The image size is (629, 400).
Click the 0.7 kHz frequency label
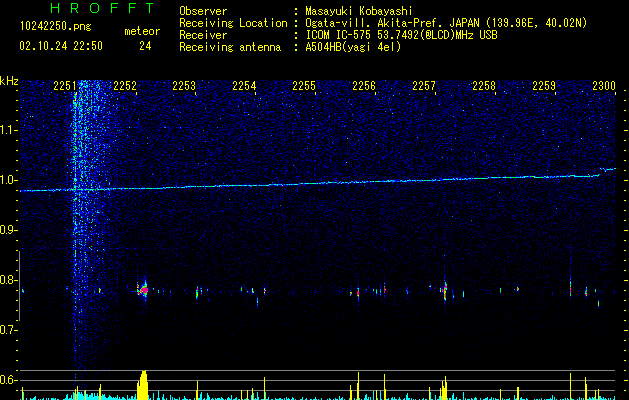coord(8,330)
